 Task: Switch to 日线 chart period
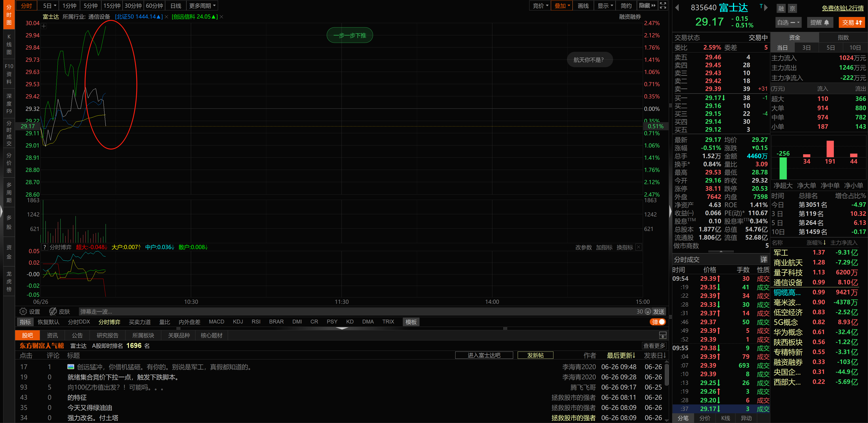click(x=175, y=6)
